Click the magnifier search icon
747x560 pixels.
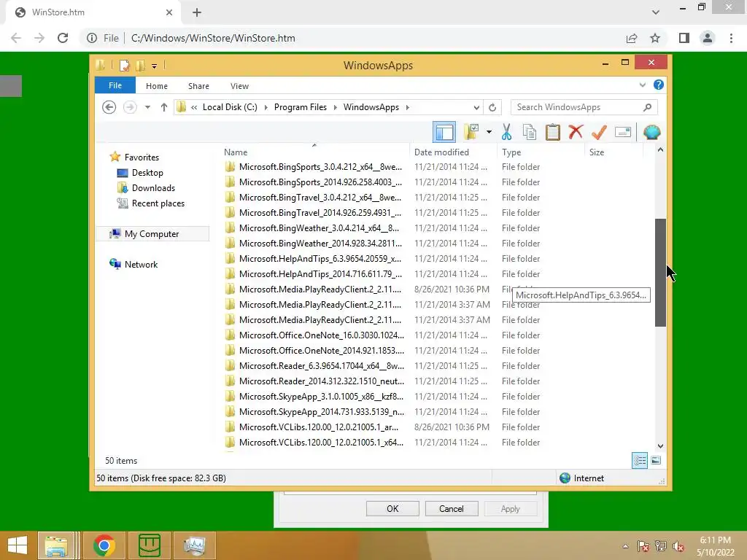pos(648,107)
